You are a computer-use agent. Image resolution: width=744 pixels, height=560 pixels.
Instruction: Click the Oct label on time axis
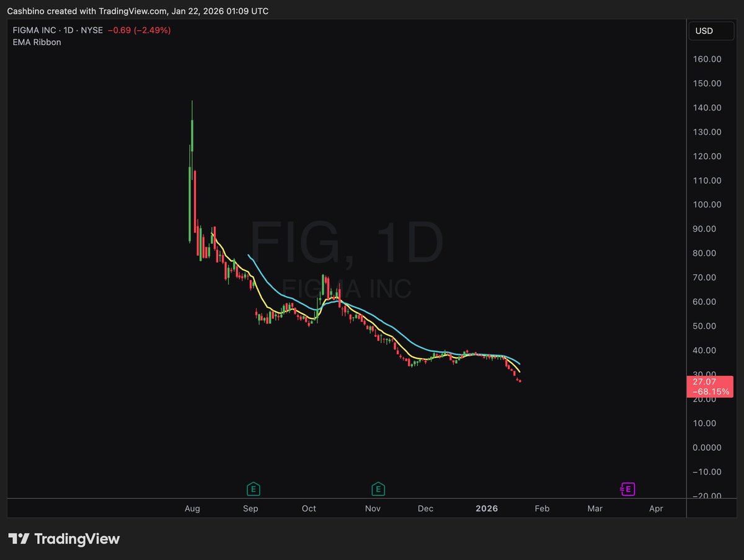[x=309, y=509]
